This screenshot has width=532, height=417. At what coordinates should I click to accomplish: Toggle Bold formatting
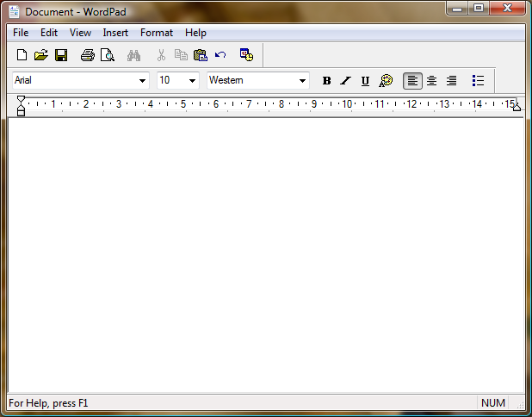[326, 80]
